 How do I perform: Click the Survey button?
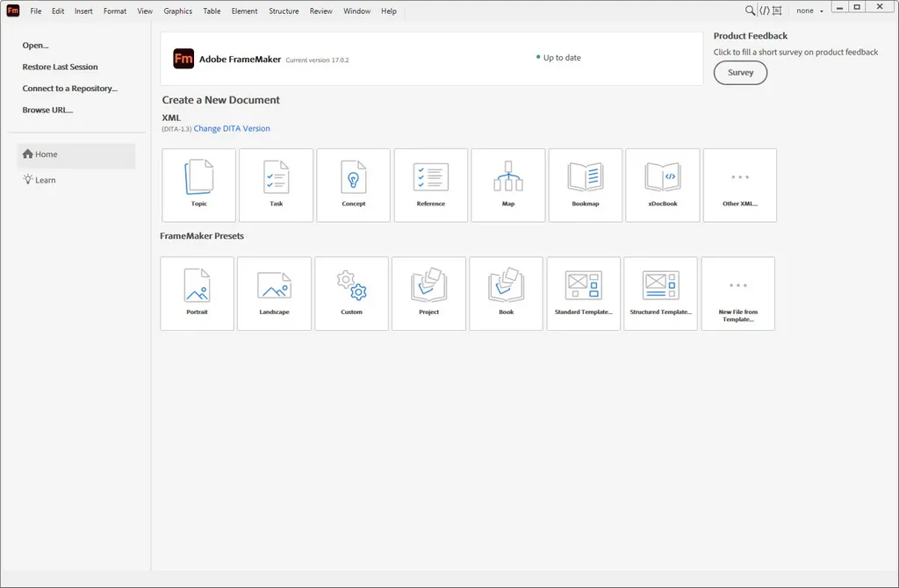point(740,73)
